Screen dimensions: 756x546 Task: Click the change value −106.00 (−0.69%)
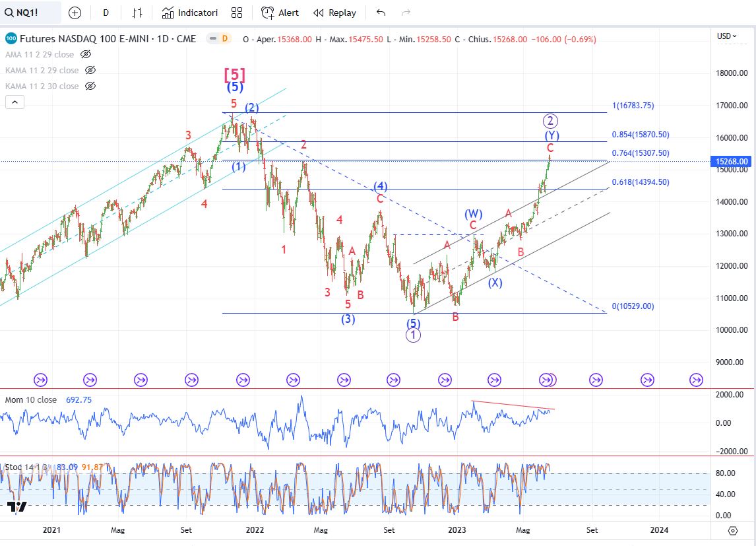[563, 39]
